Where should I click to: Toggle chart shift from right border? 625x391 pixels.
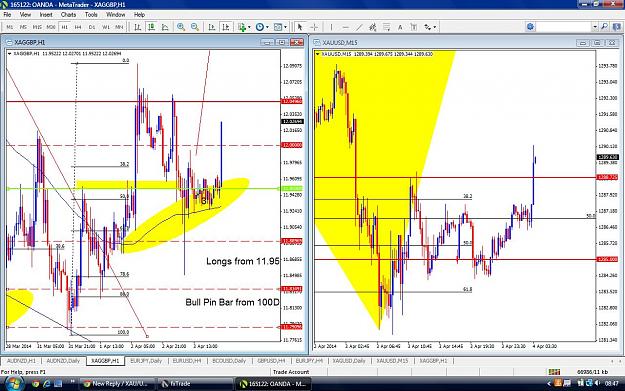click(226, 27)
